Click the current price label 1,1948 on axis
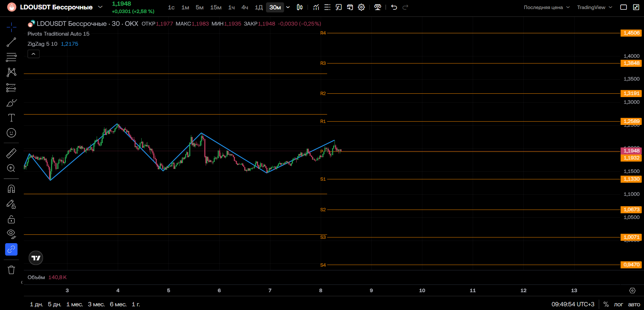The image size is (644, 310). pos(631,151)
